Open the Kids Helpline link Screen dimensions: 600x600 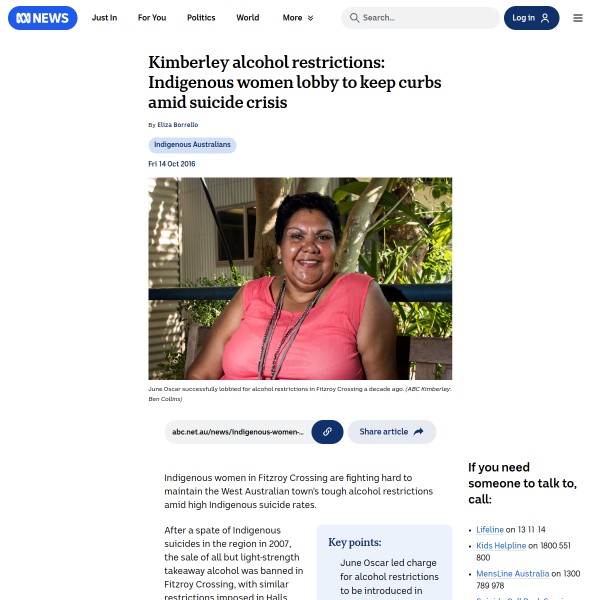click(501, 546)
